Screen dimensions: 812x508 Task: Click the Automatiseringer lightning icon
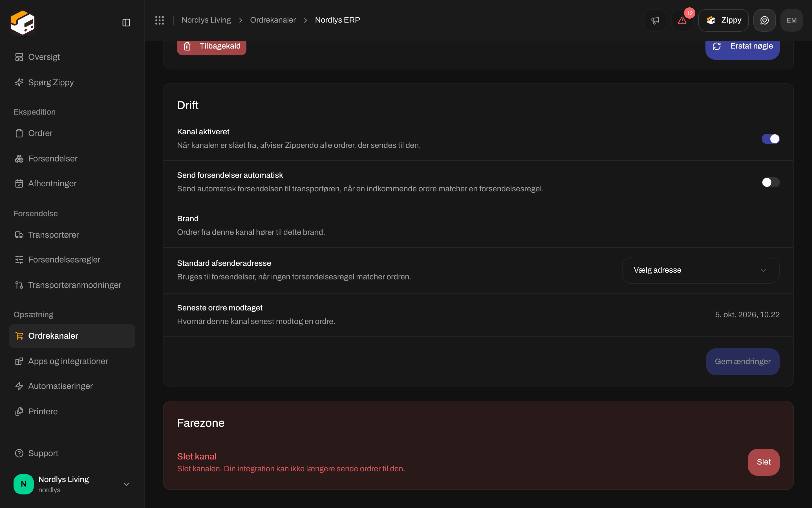tap(19, 386)
